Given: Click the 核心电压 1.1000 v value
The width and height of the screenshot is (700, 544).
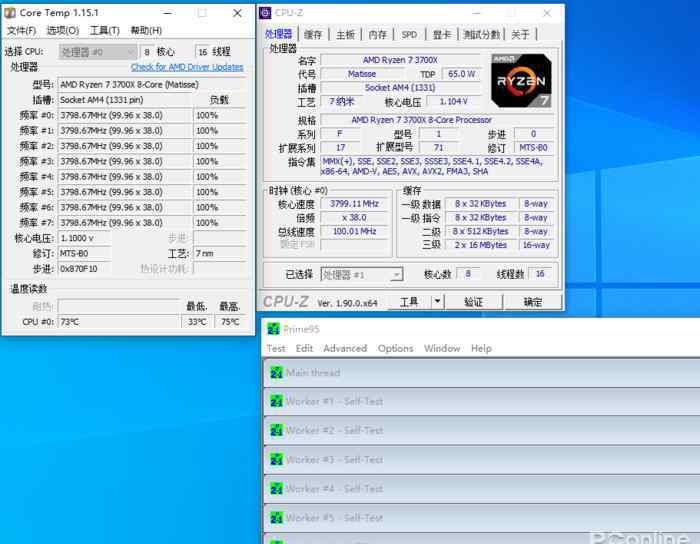Looking at the screenshot, I should (84, 238).
